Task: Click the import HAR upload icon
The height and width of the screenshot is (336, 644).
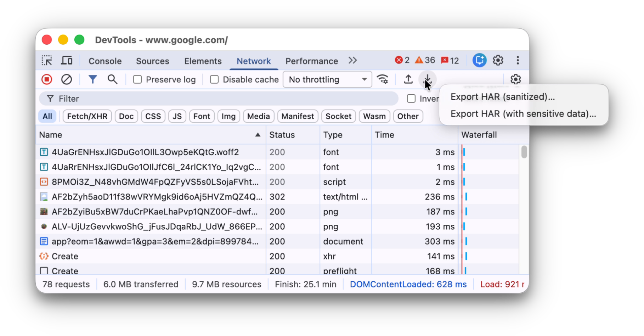Action: pos(408,79)
